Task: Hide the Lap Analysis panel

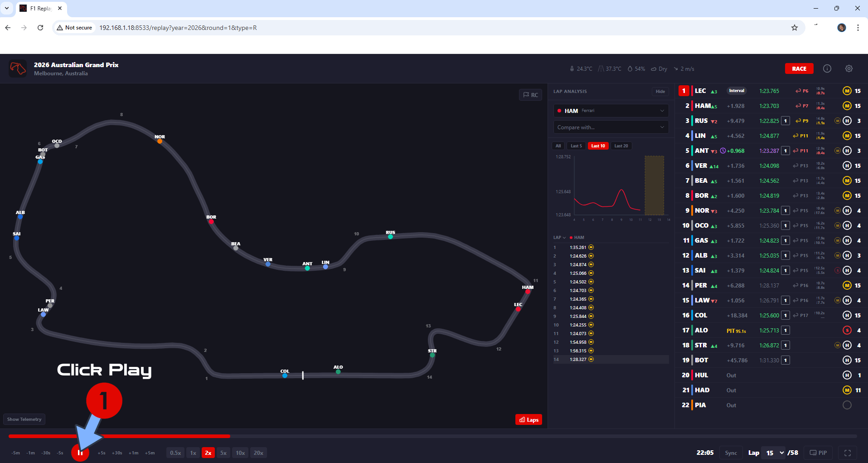Action: pos(660,91)
